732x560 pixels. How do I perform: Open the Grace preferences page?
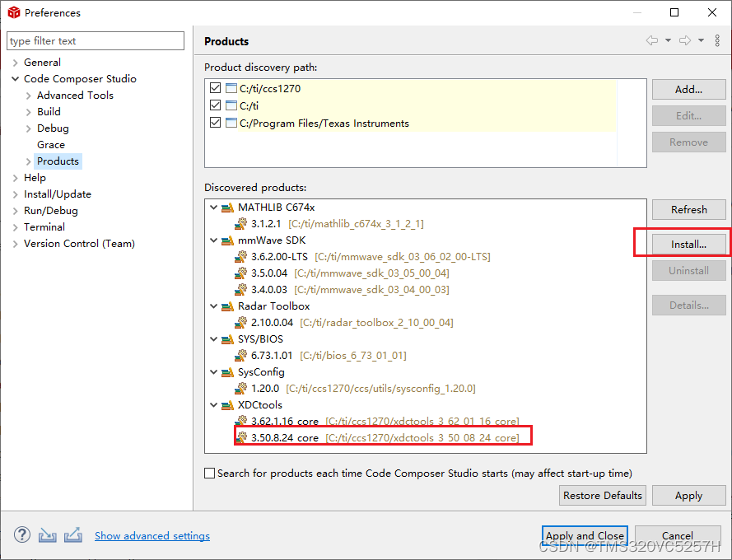50,144
